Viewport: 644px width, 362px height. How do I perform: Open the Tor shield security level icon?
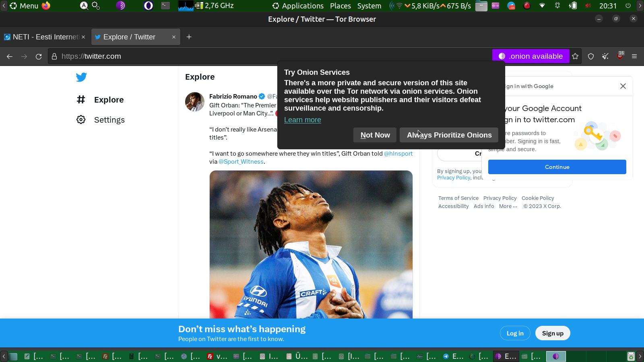(x=591, y=56)
